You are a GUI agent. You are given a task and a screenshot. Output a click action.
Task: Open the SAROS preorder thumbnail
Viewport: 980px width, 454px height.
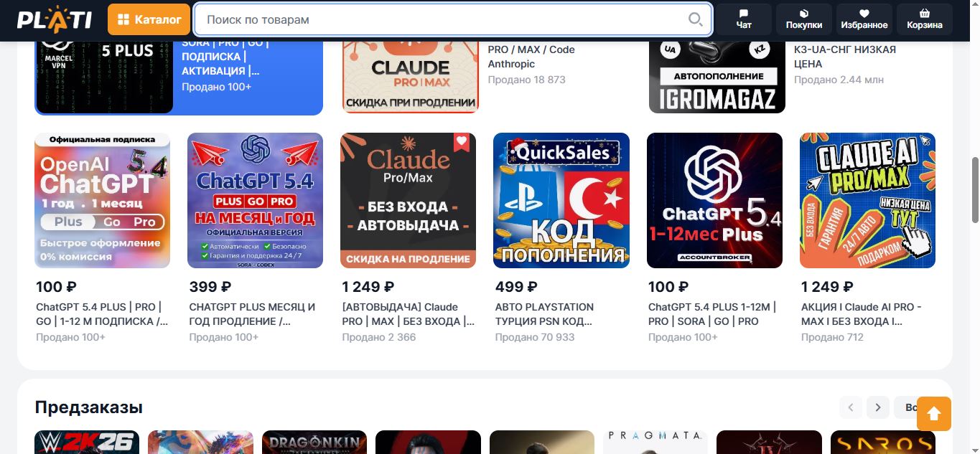[883, 442]
